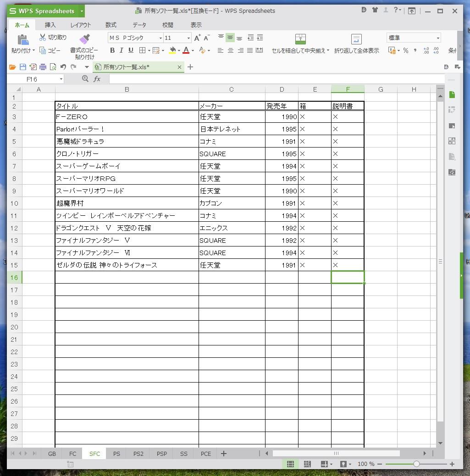Open a new document tab with plus
The image size is (470, 476).
190,67
